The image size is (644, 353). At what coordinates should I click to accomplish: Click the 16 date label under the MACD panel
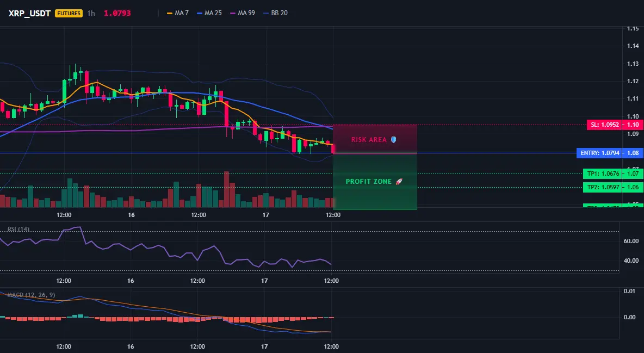130,346
